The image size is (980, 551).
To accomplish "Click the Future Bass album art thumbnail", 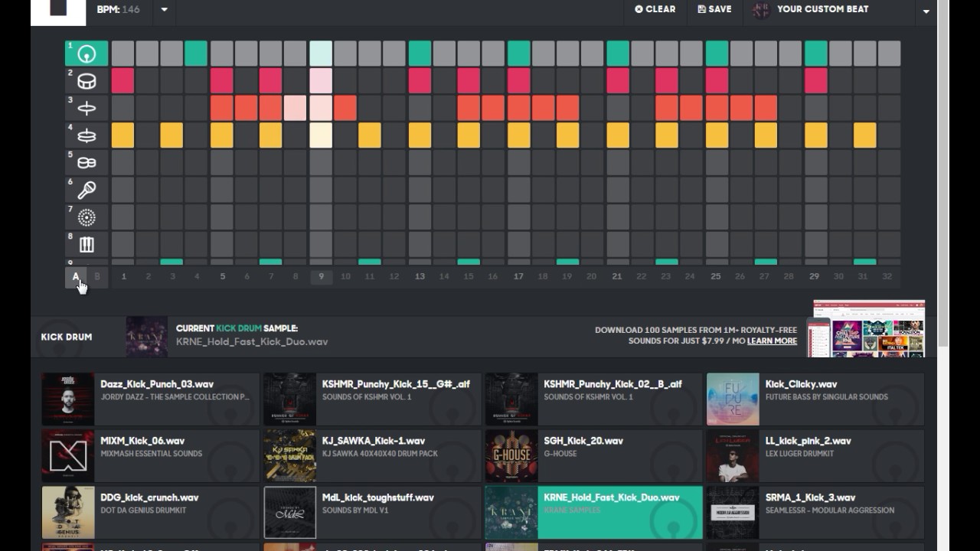I will 733,399.
